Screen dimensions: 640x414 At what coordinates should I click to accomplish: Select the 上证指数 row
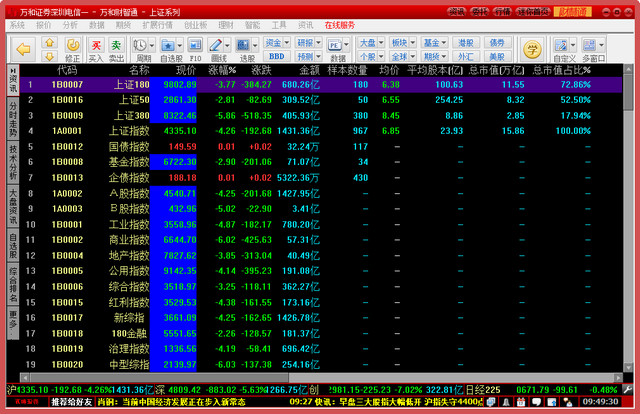click(321, 131)
